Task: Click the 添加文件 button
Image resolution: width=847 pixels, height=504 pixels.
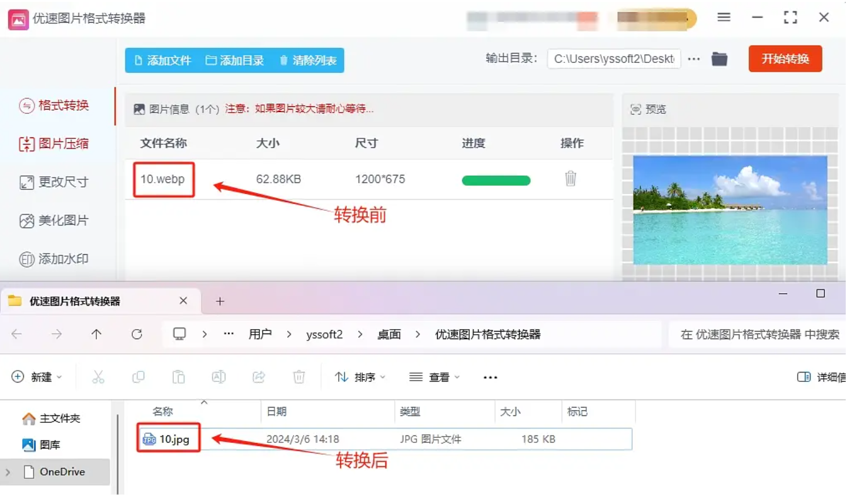Action: (162, 60)
